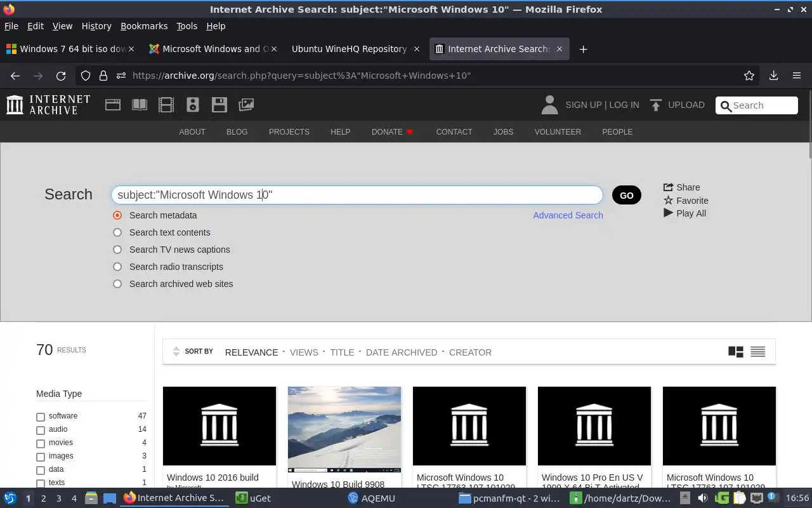Check the data media type filter

coord(41,470)
